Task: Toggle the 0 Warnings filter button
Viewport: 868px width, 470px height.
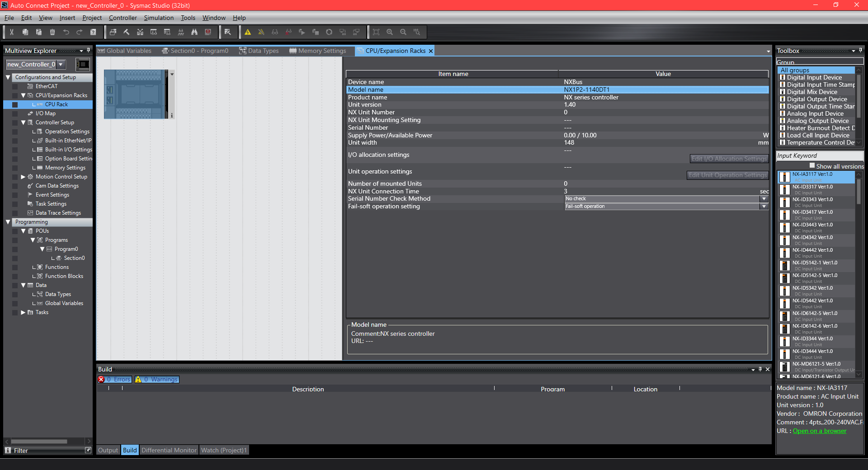Action: (x=157, y=380)
